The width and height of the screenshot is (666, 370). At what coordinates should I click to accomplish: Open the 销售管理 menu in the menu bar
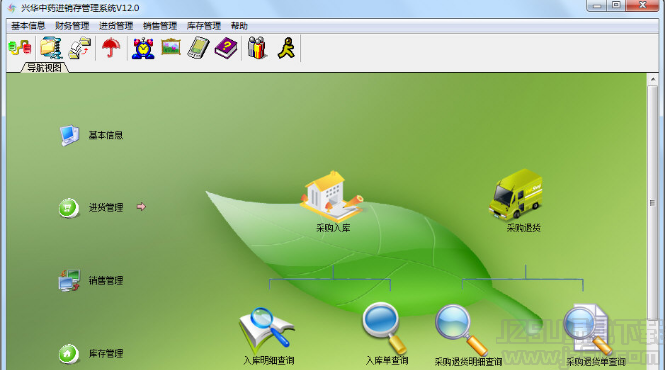tap(160, 26)
